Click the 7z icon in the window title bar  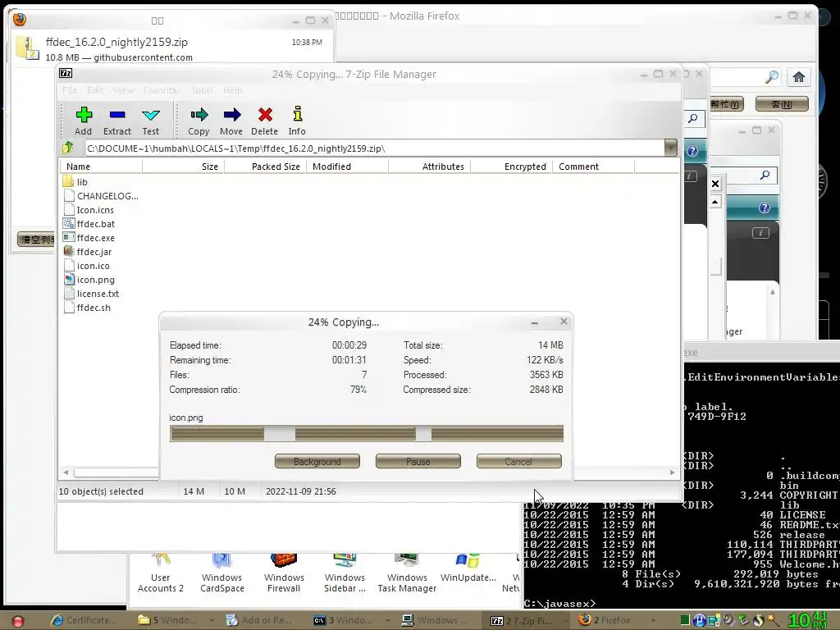point(66,73)
